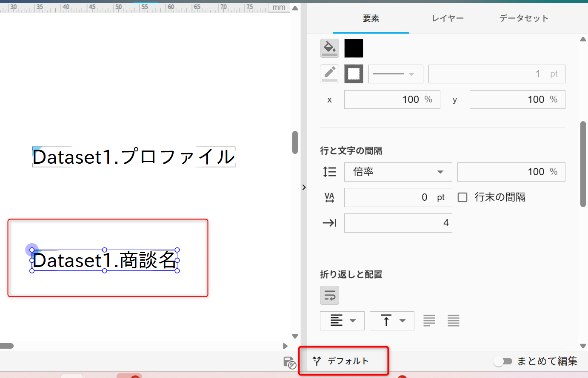Image resolution: width=588 pixels, height=378 pixels.
Task: Select the Dataset1.商談名 text element
Action: [x=105, y=260]
